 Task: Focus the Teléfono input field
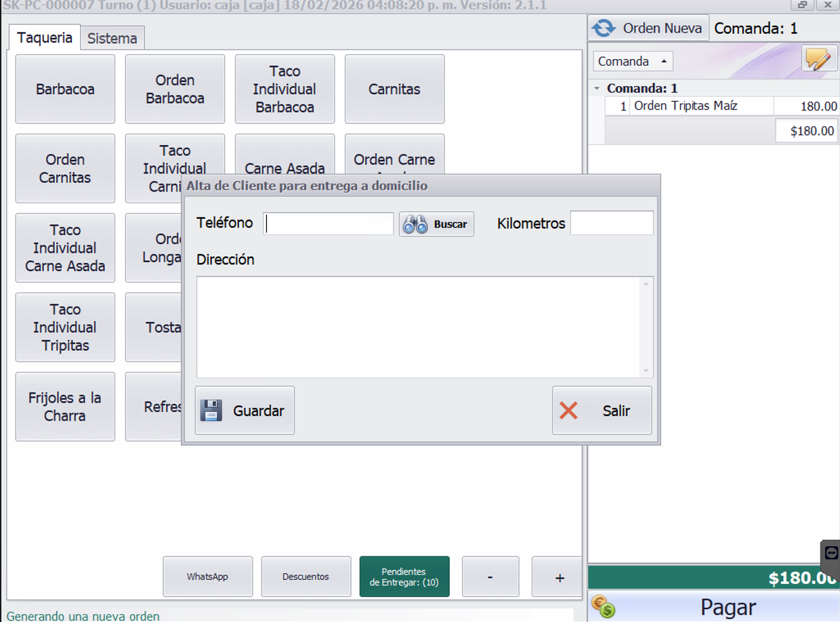(x=329, y=224)
